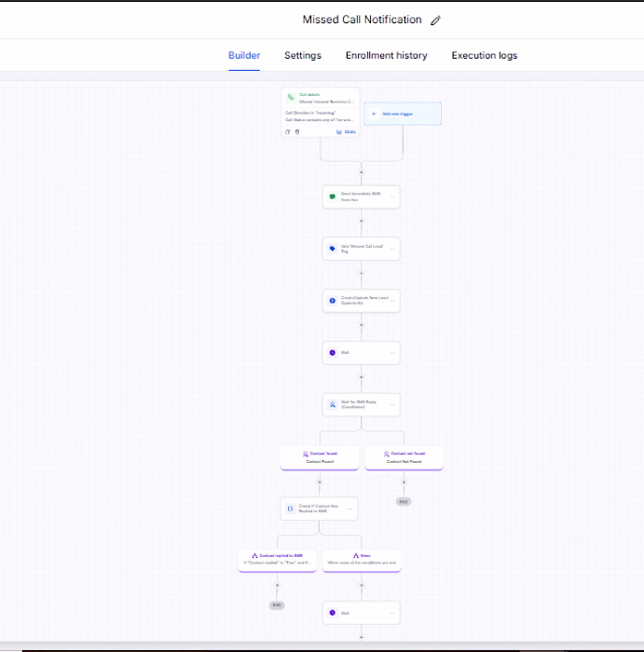Switch to the Builder tab

point(244,55)
